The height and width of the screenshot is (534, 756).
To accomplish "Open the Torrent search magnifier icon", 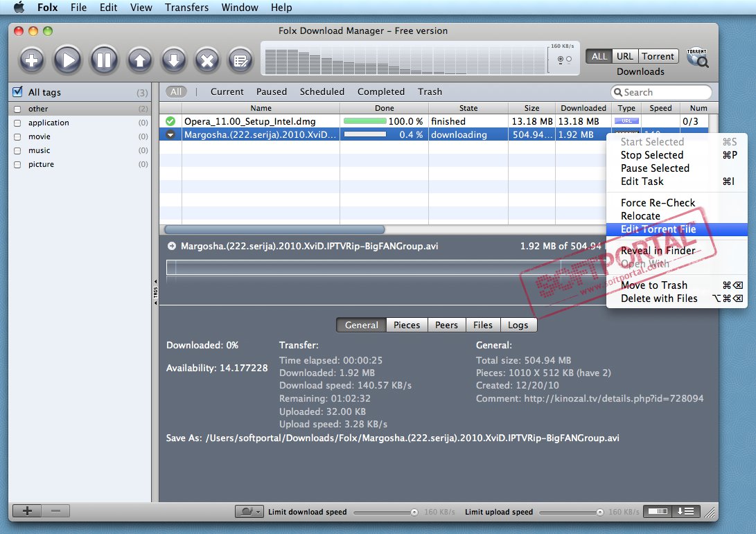I will (x=697, y=58).
